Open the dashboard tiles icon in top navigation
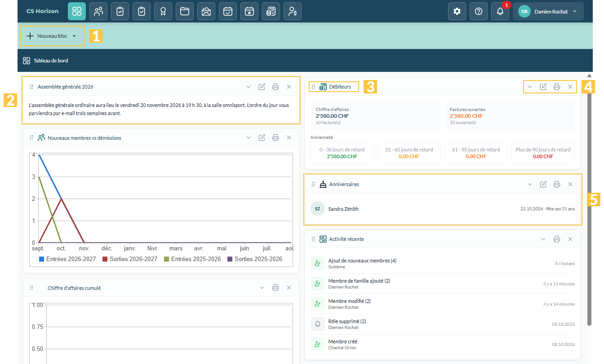This screenshot has width=604, height=364. (77, 11)
